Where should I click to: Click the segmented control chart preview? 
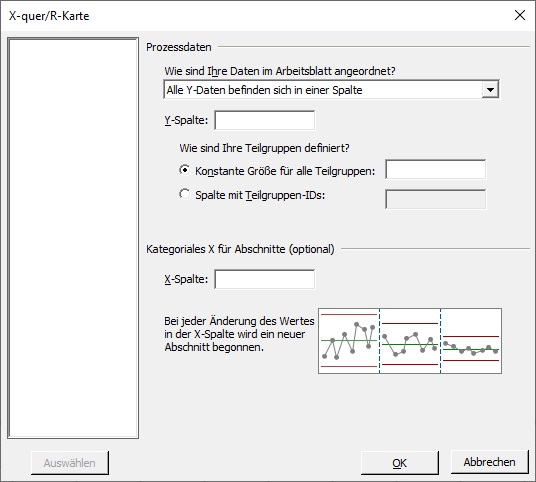[410, 341]
